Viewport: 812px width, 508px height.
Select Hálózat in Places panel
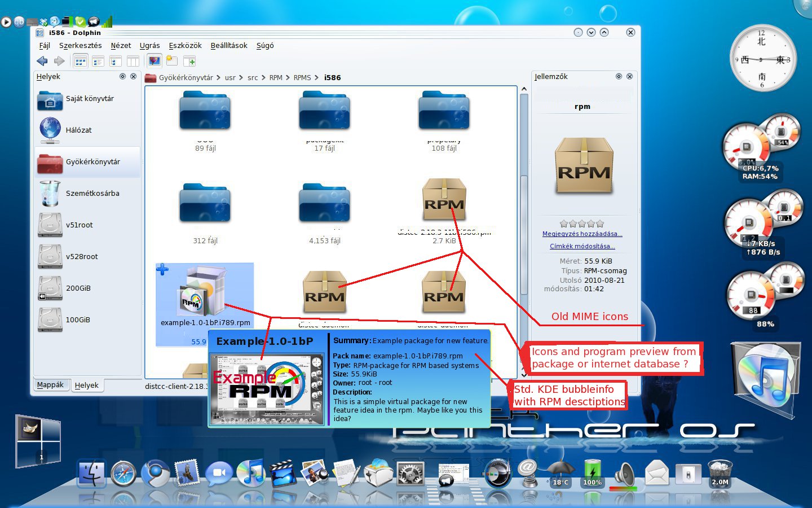(x=87, y=130)
